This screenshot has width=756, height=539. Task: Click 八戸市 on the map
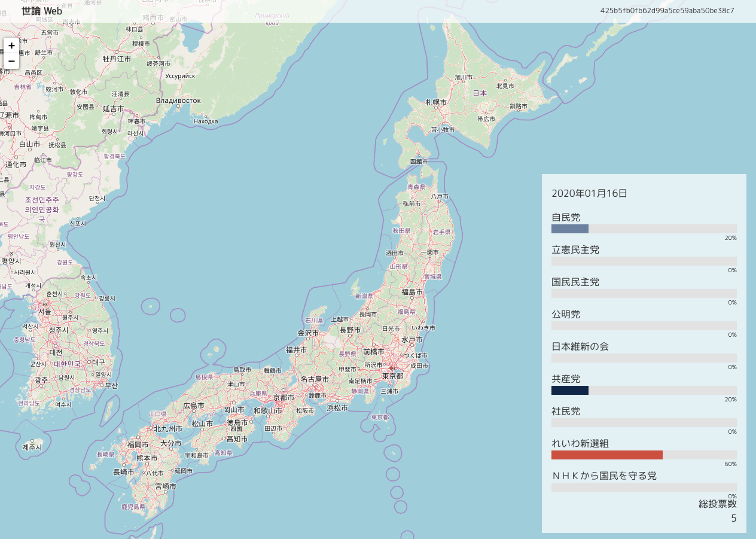point(439,196)
